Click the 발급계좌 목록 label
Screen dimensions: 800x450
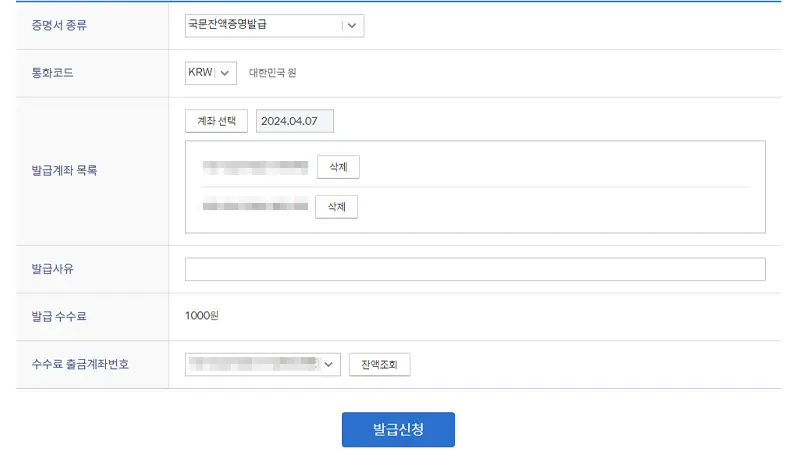pos(64,170)
